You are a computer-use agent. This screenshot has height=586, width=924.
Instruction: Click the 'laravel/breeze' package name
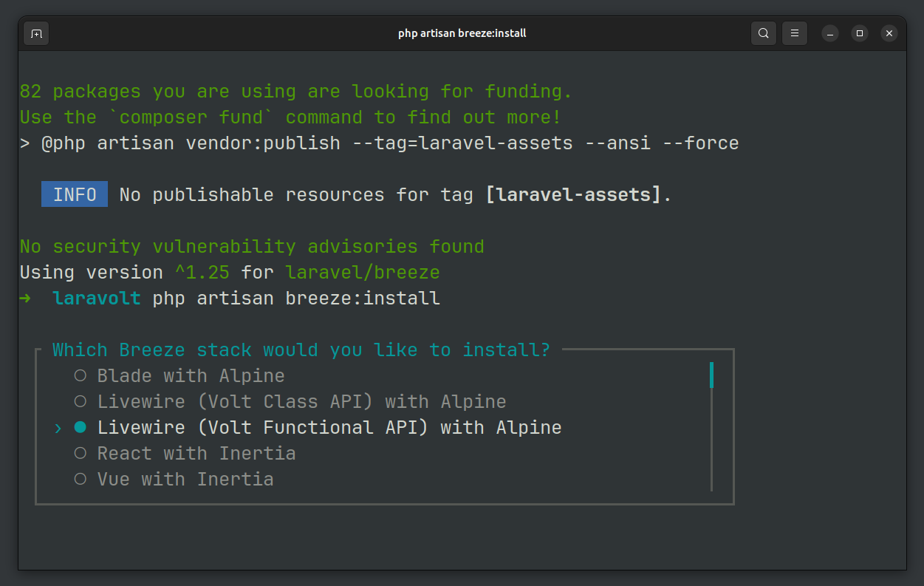362,273
